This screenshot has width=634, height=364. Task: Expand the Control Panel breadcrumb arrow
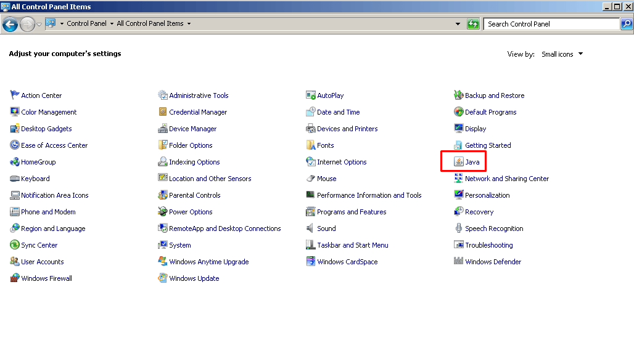[x=112, y=24]
